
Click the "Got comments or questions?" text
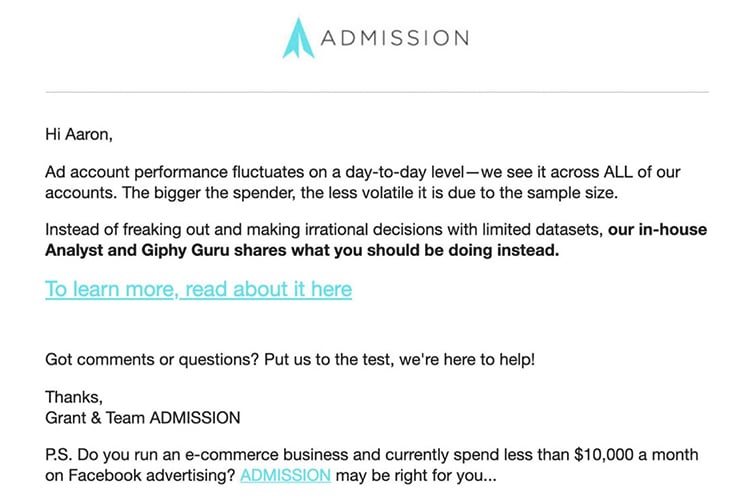tap(141, 359)
